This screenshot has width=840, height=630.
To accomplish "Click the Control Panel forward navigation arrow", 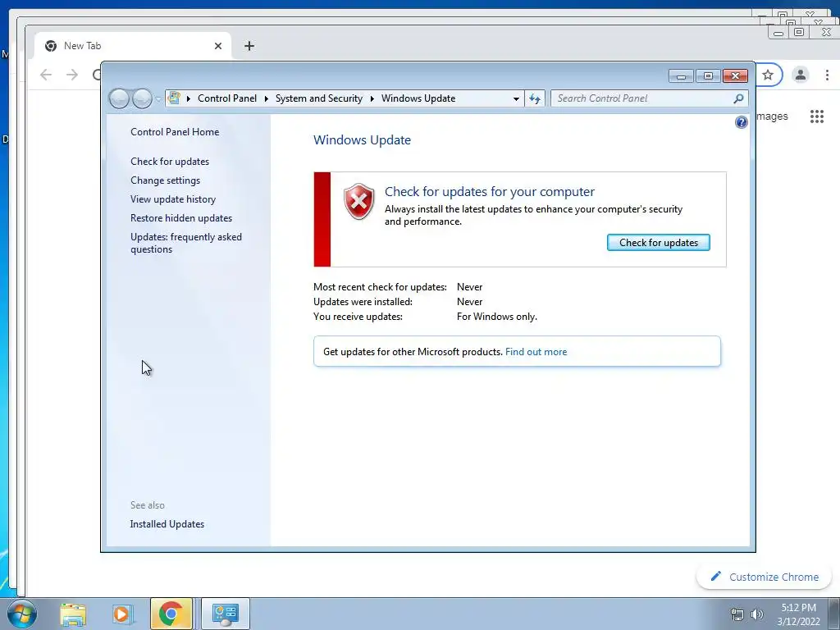I will (x=142, y=98).
